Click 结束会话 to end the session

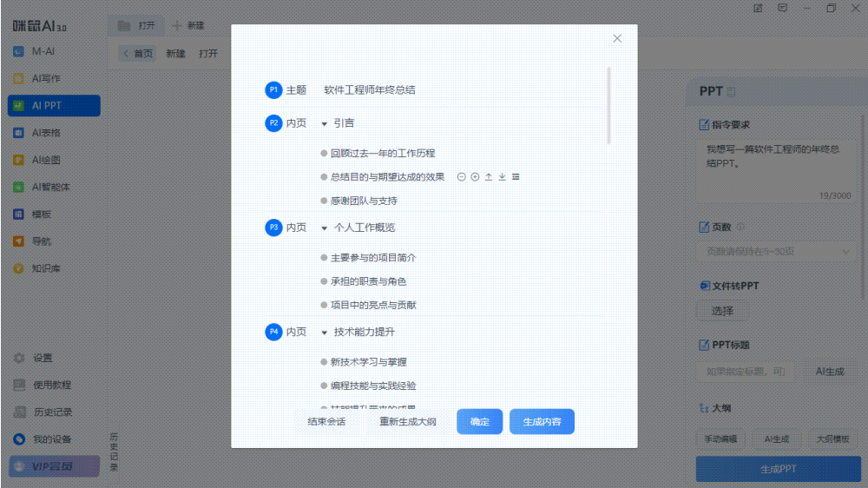click(326, 422)
